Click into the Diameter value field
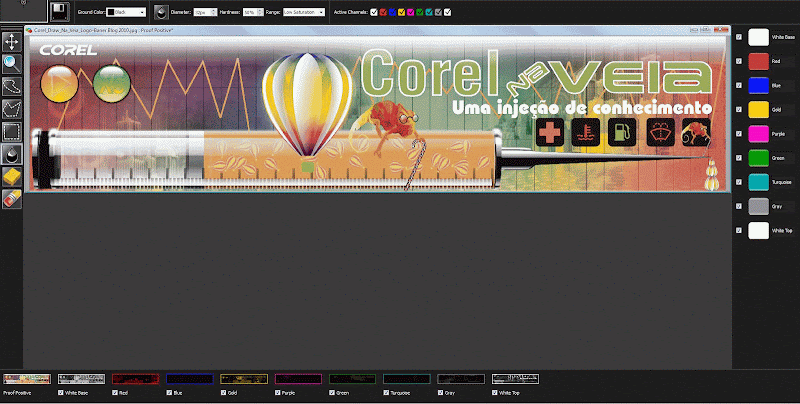Image resolution: width=800 pixels, height=404 pixels. [x=202, y=12]
